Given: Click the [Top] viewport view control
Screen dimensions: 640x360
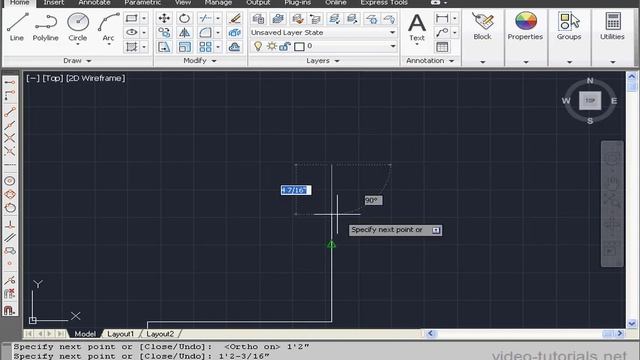Looking at the screenshot, I should pyautogui.click(x=53, y=78).
